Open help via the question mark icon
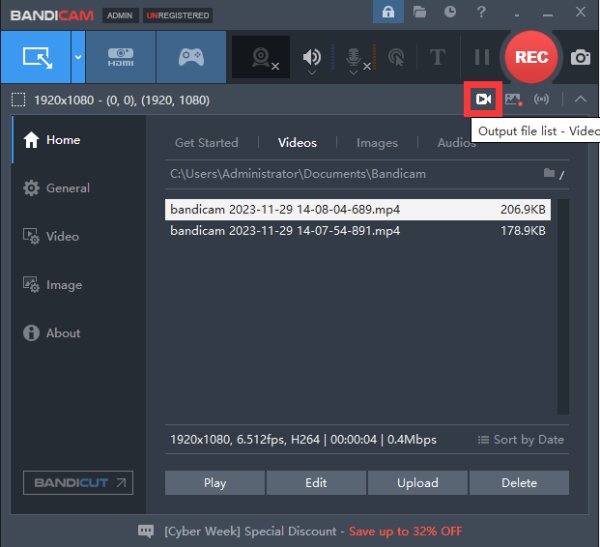The width and height of the screenshot is (600, 547). pos(481,12)
